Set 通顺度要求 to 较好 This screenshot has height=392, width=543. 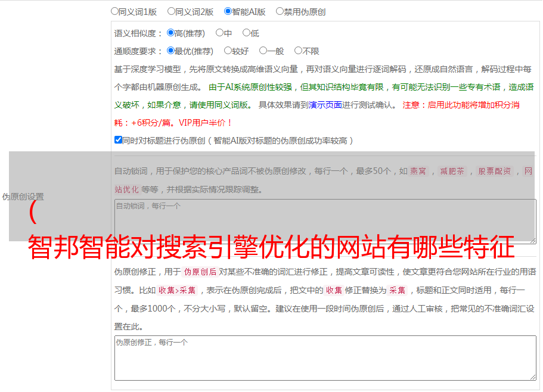(x=228, y=51)
